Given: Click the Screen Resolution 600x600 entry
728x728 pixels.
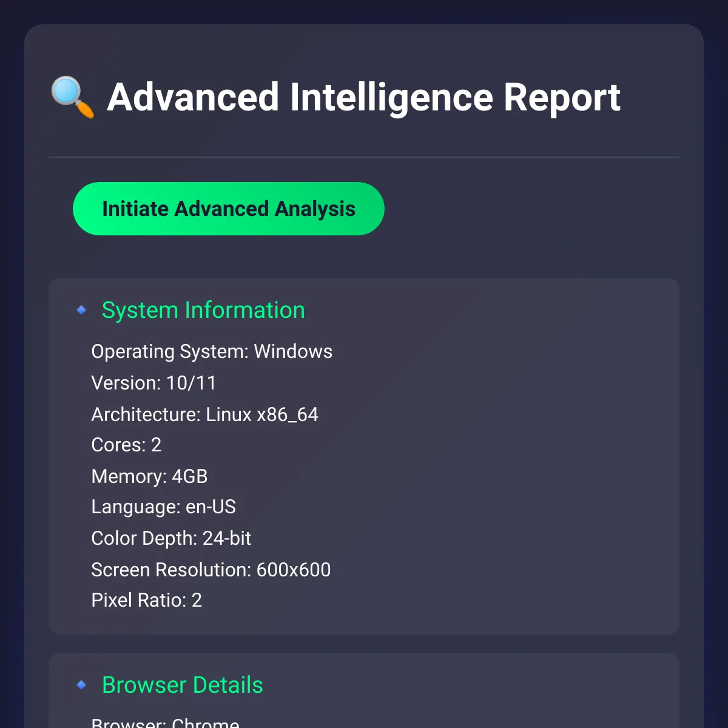Looking at the screenshot, I should coord(211,570).
